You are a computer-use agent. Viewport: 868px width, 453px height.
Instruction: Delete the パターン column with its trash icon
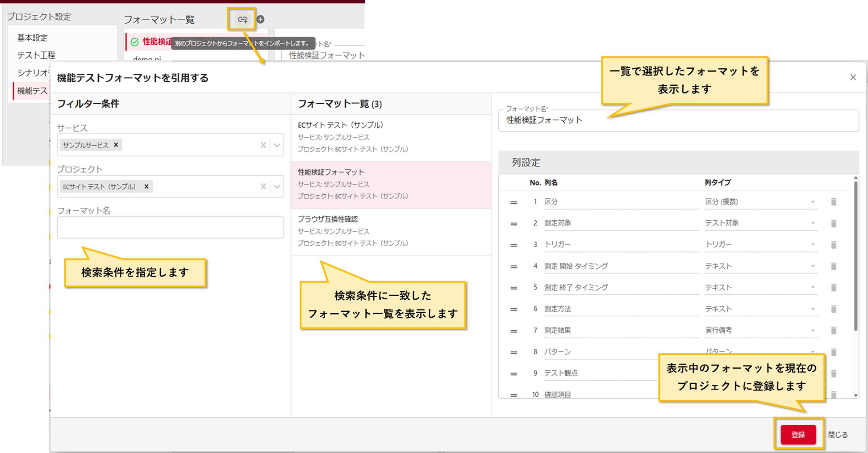[x=834, y=352]
